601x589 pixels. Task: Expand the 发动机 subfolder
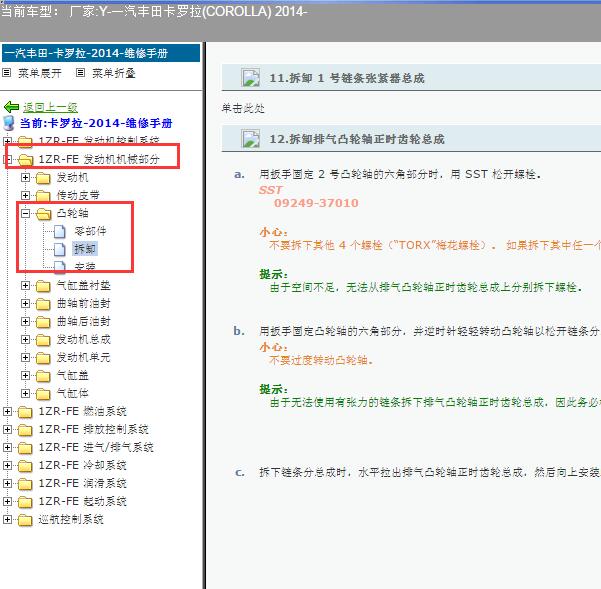[25, 177]
